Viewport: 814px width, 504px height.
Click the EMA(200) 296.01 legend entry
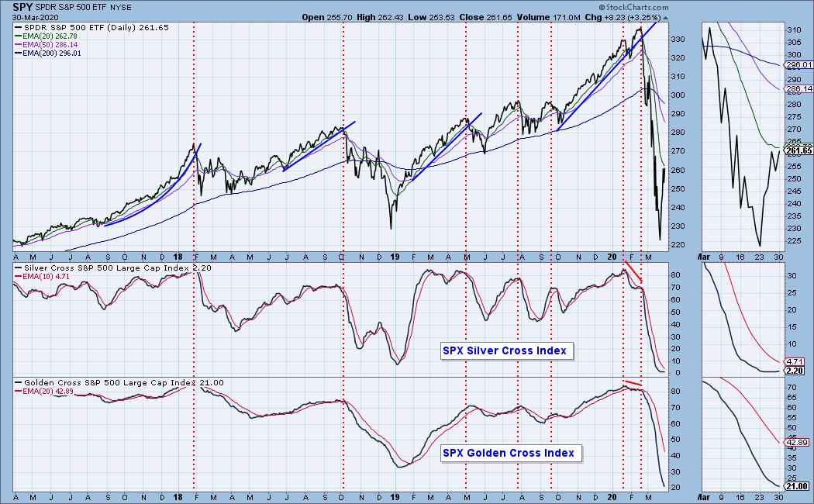pos(48,53)
